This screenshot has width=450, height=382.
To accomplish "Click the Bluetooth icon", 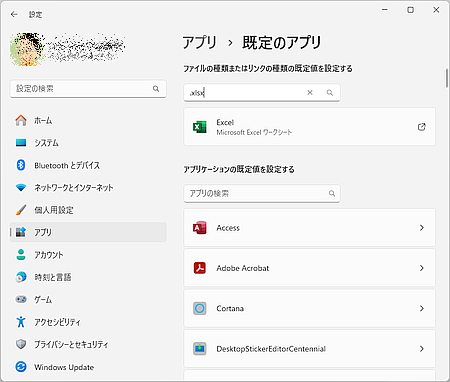I will coord(21,165).
